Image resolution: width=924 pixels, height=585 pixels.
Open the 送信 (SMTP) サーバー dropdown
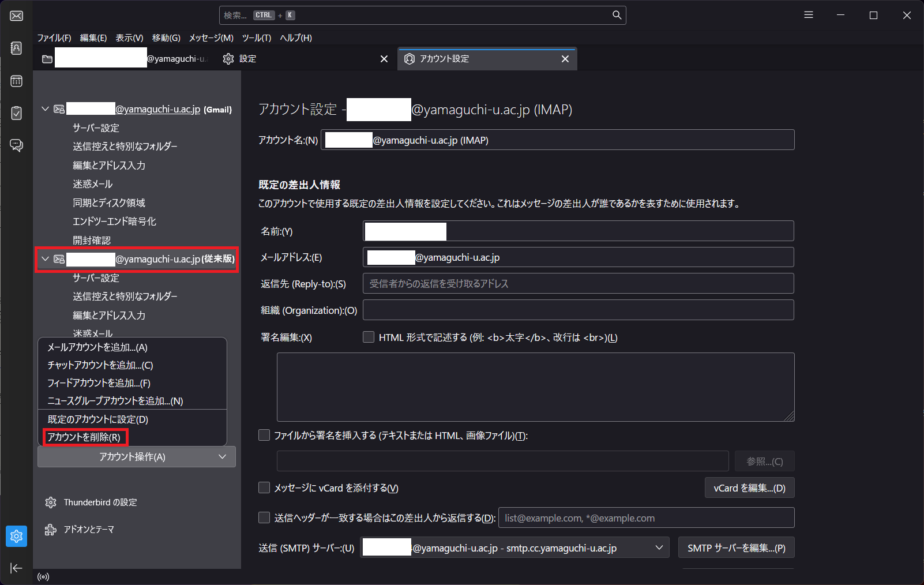coord(515,547)
